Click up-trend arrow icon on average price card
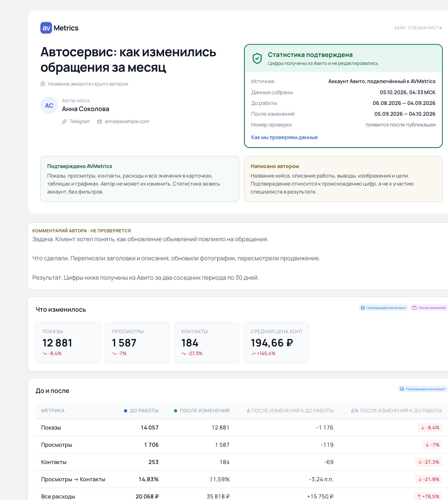 tap(253, 354)
